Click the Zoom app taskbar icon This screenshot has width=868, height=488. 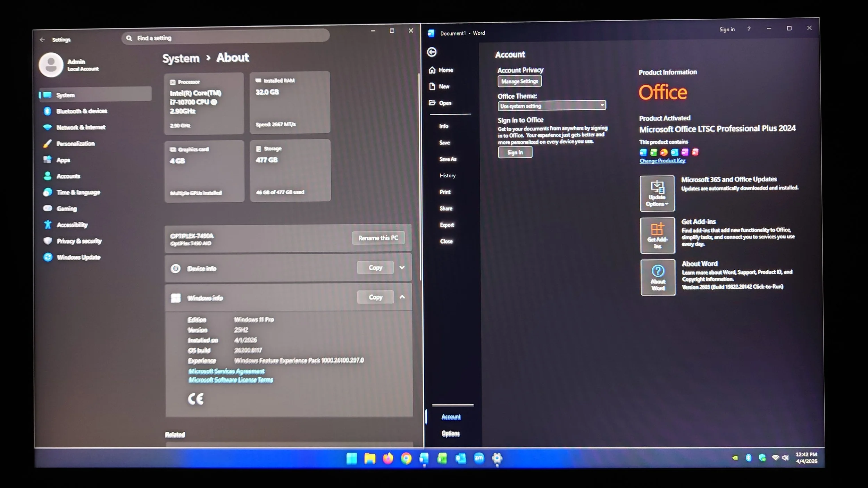[x=479, y=458]
